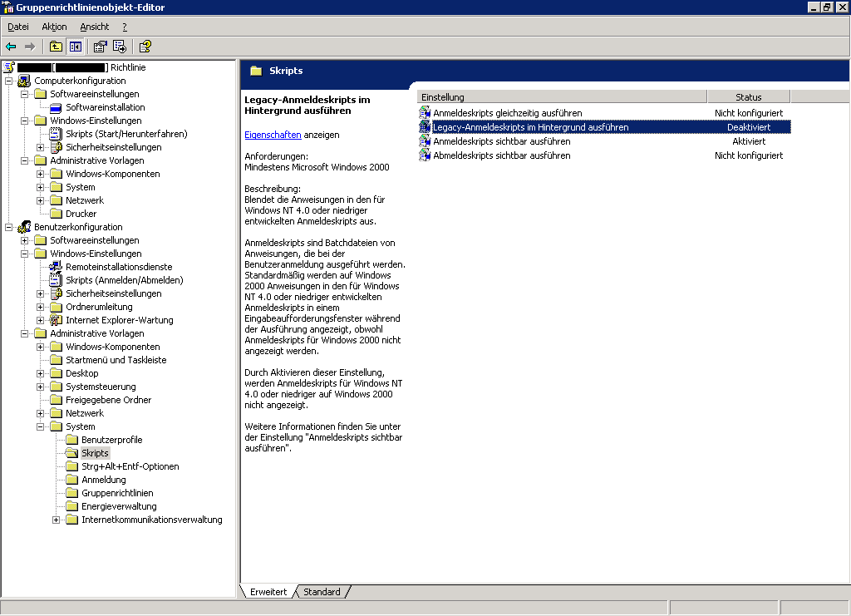Select the Skripts folder in the tree
Screen dimensions: 851x616
(95, 453)
